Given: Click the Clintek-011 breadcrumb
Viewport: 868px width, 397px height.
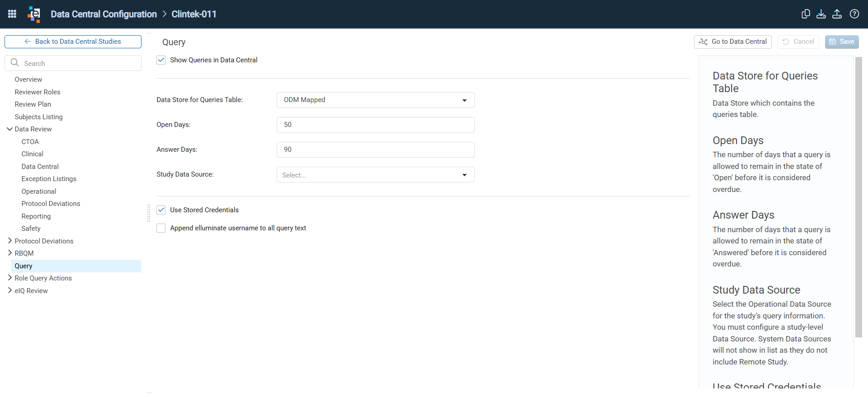Looking at the screenshot, I should click(x=194, y=14).
